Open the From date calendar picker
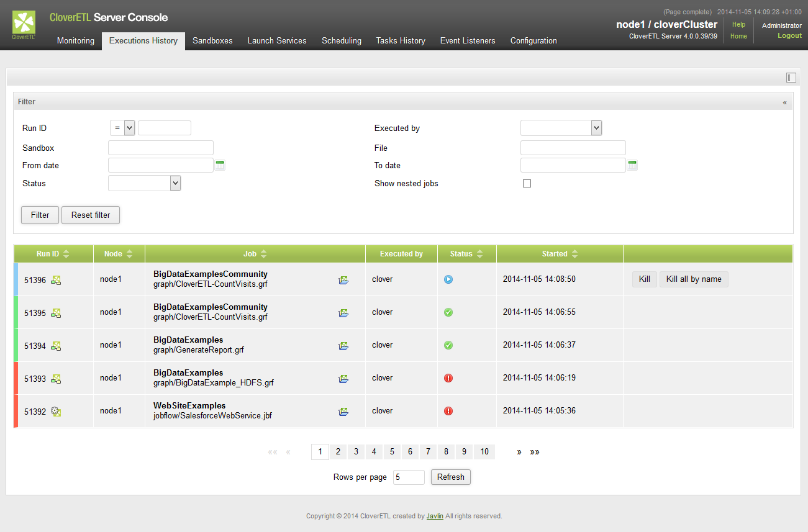Screen dimensions: 808x532 220,165
